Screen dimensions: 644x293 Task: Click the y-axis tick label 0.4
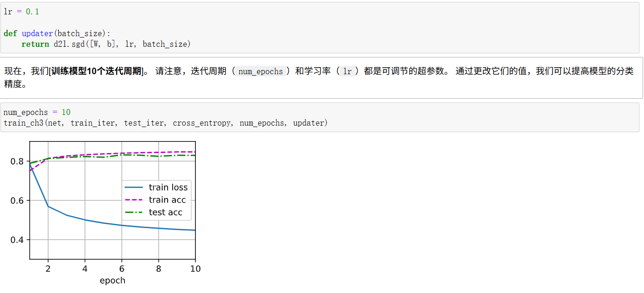pyautogui.click(x=17, y=240)
